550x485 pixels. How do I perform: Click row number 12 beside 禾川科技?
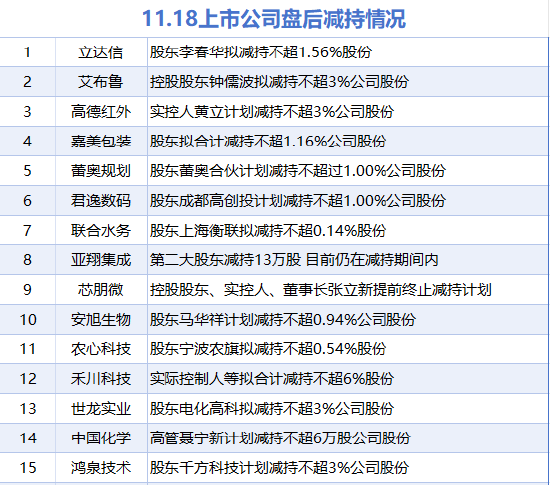28,379
